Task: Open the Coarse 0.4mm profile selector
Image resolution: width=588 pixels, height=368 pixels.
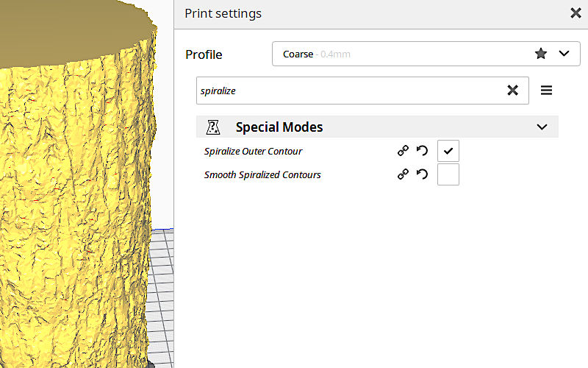Action: 426,54
